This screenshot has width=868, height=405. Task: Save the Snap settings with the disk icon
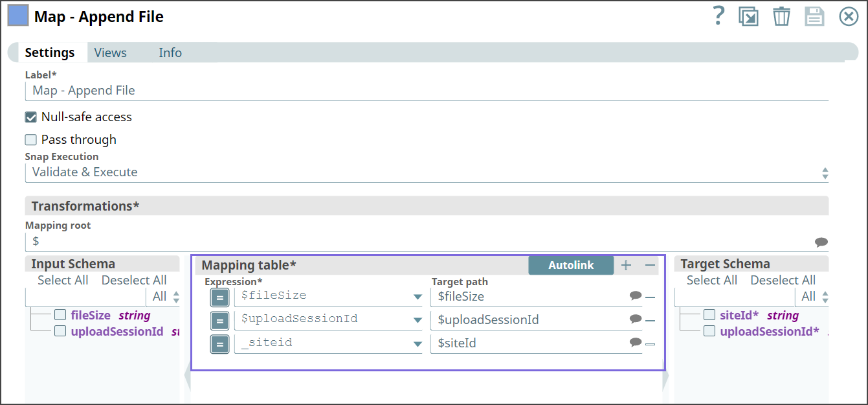pos(814,16)
